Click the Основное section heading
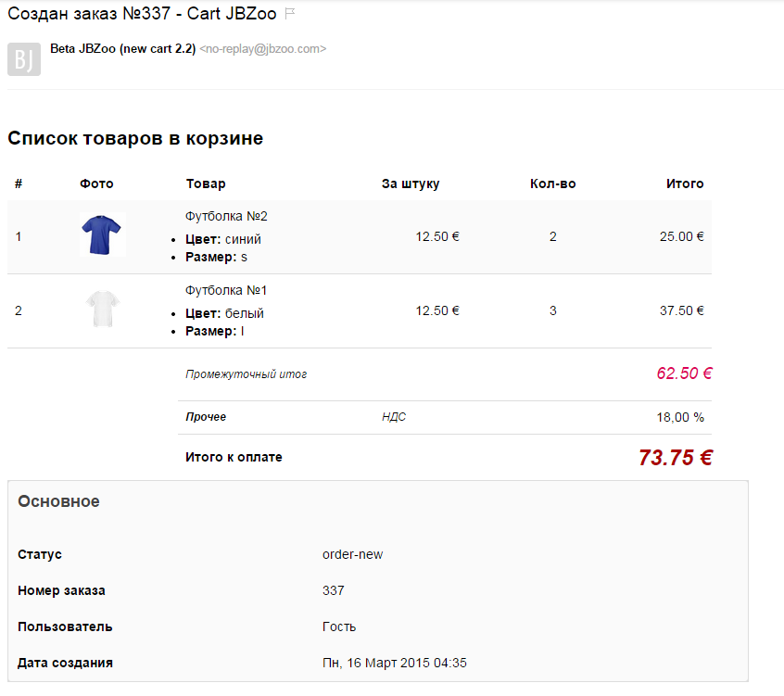Screen dimensions: 784x696 [x=58, y=501]
